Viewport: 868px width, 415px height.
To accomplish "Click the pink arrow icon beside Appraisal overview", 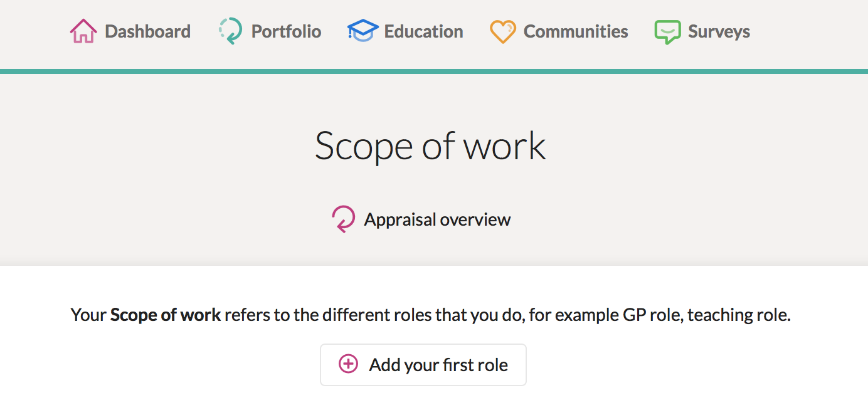I will [x=343, y=219].
